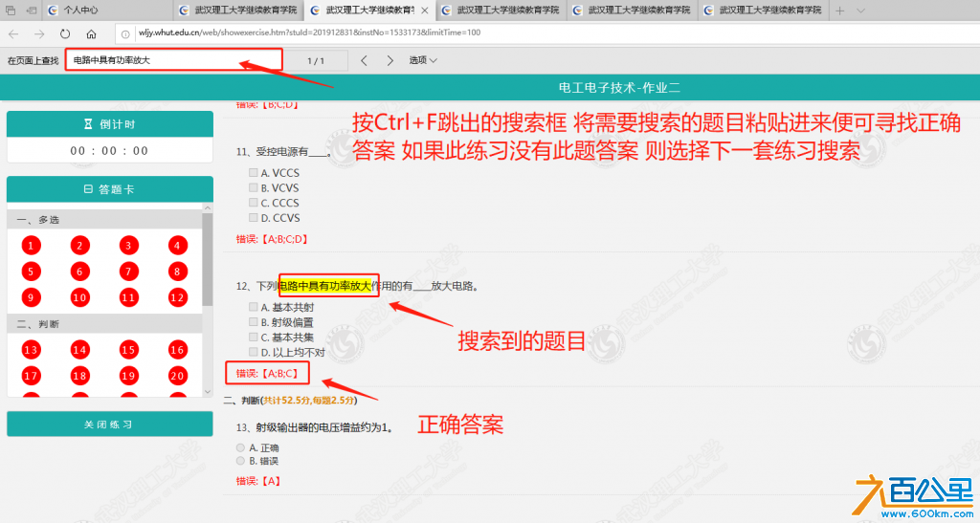Jump to question 11 in answer card

[x=129, y=297]
